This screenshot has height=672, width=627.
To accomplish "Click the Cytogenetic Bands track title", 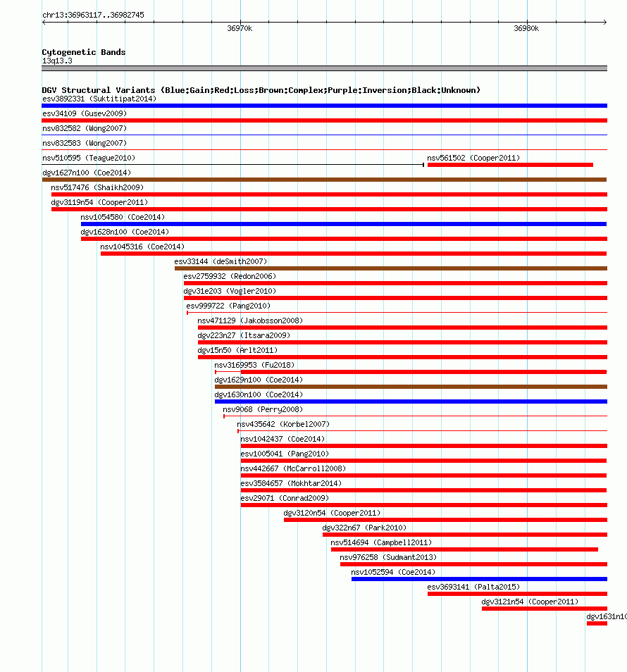I will pyautogui.click(x=84, y=52).
